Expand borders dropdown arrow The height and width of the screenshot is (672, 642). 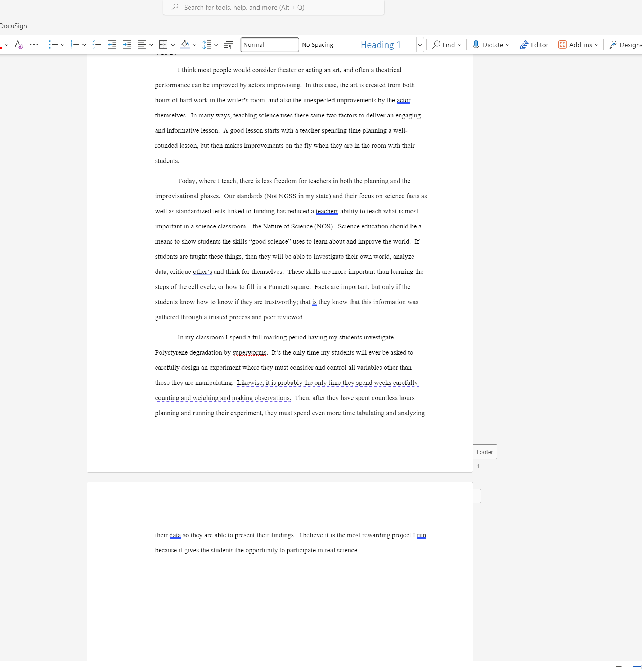pos(173,45)
